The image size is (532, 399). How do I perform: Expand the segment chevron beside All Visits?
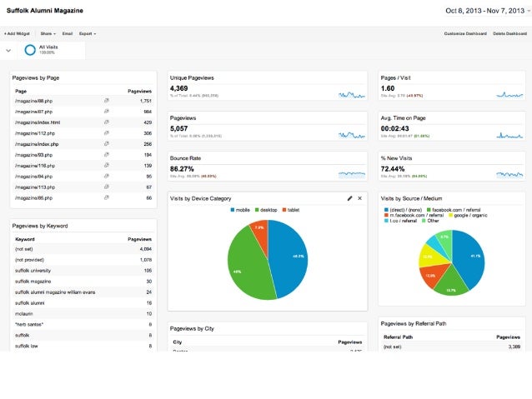tap(8, 51)
